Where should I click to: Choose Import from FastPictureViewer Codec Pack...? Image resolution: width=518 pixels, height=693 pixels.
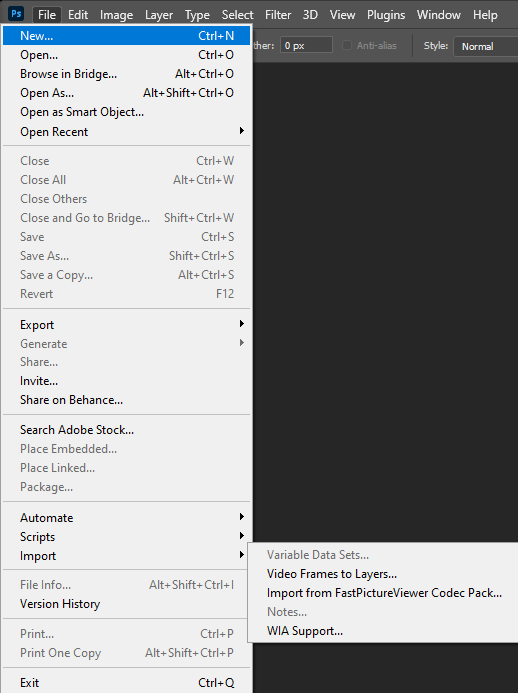click(x=383, y=593)
